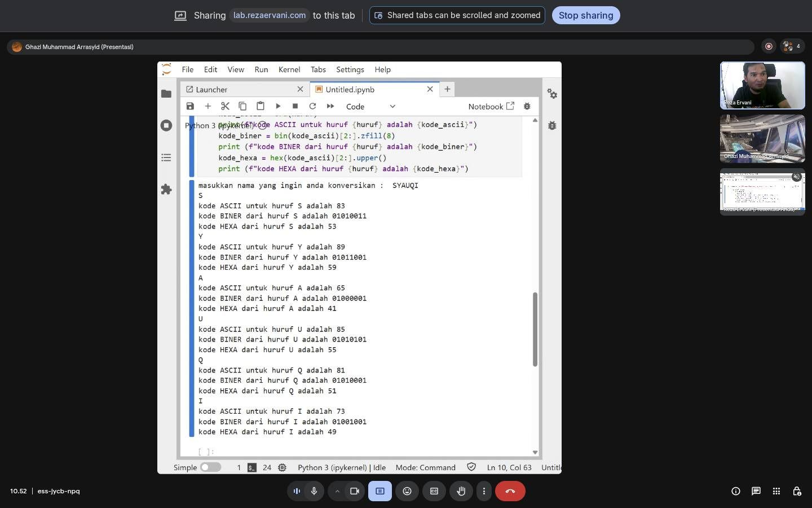The image size is (812, 508).
Task: Switch to the Untitled.ipynb tab
Action: pos(374,89)
